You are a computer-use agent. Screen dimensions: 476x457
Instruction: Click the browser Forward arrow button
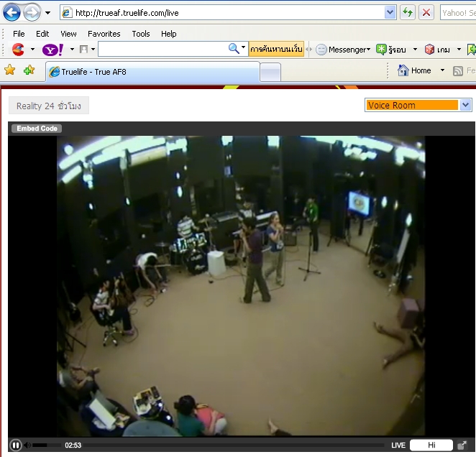point(32,13)
